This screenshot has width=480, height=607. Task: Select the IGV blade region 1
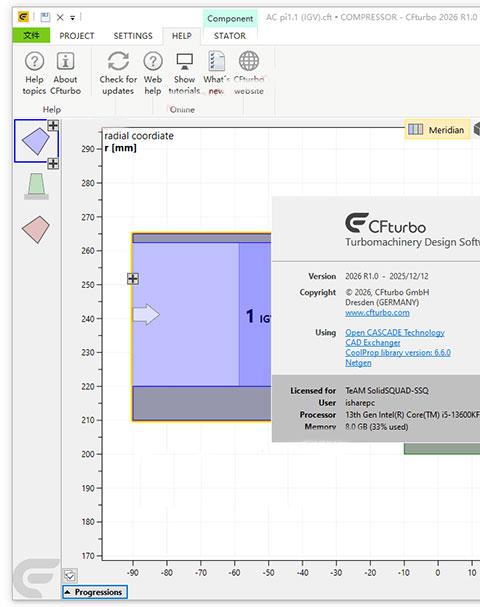click(x=255, y=314)
